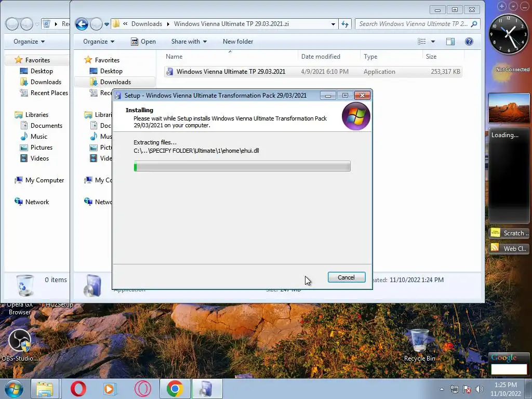Screen dimensions: 532x399
Task: Change the view with the views icon
Action: coord(422,42)
